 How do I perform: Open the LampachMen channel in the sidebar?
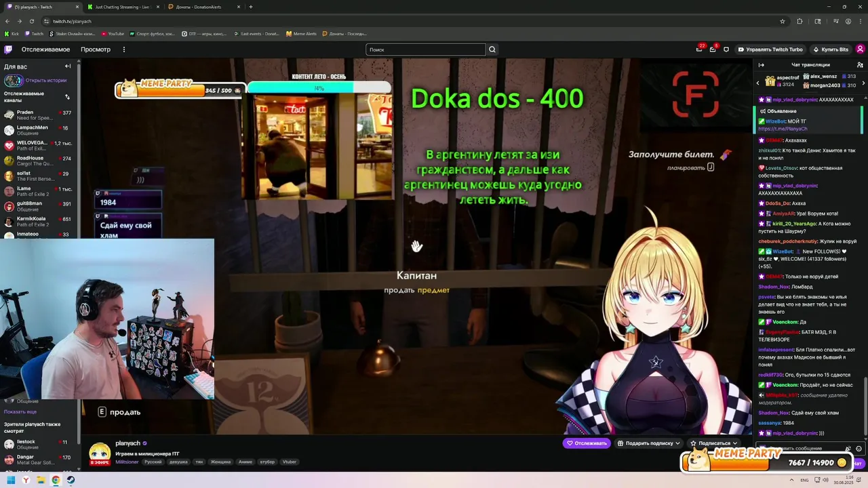[x=39, y=130]
